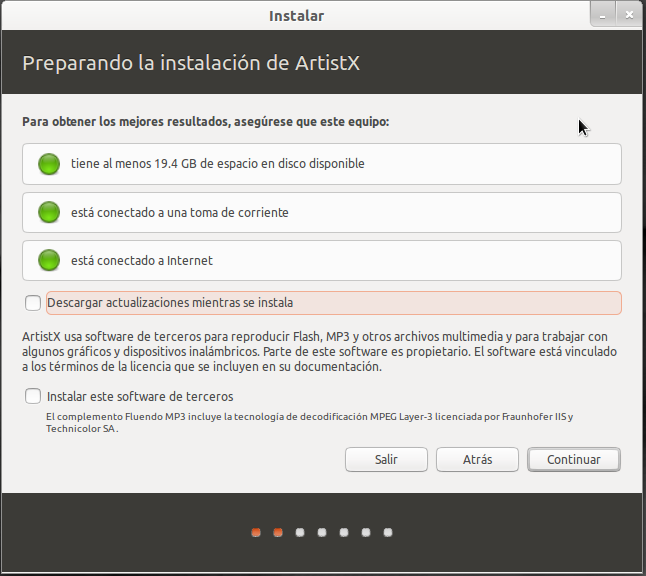The width and height of the screenshot is (646, 576).
Task: Click the green power source status indicator
Action: [49, 212]
